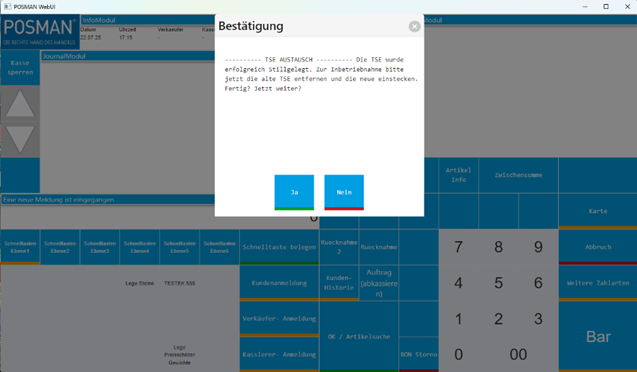Choose Karte payment
Image resolution: width=637 pixels, height=372 pixels.
click(x=598, y=211)
